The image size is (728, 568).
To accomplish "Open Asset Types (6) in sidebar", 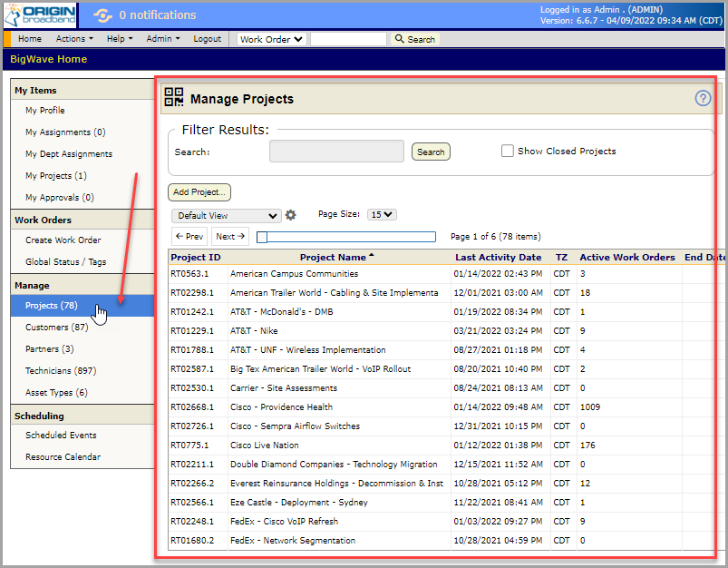I will [56, 393].
